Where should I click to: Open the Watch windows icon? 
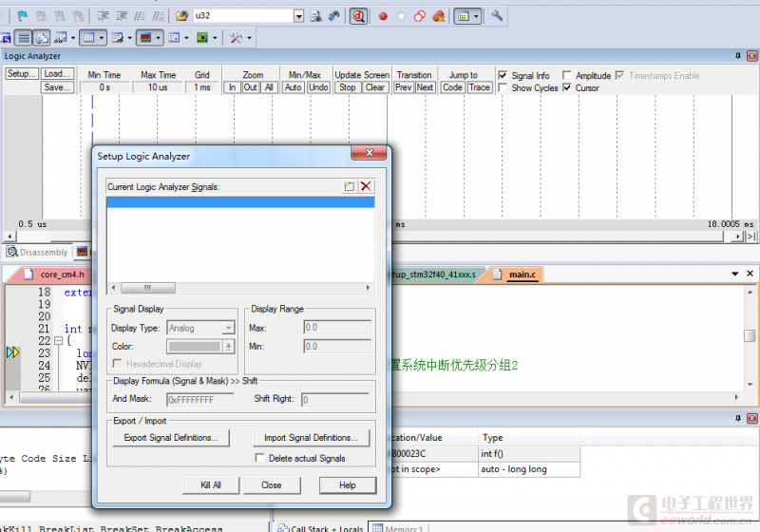[61, 38]
